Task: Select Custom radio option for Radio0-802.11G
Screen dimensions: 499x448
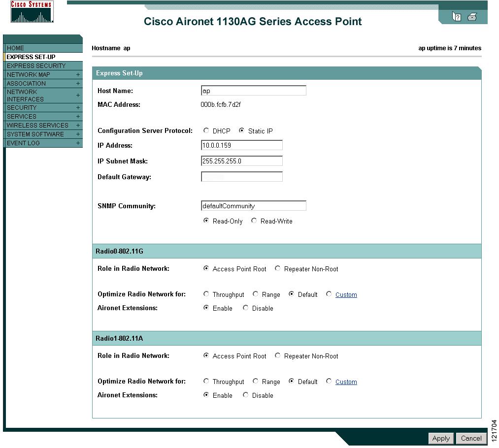Action: (x=329, y=294)
